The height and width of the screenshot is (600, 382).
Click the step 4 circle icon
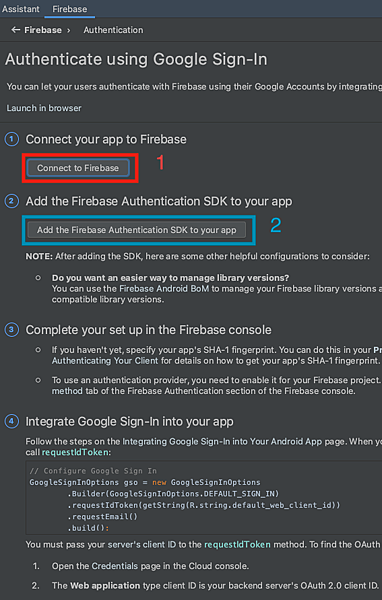click(11, 421)
